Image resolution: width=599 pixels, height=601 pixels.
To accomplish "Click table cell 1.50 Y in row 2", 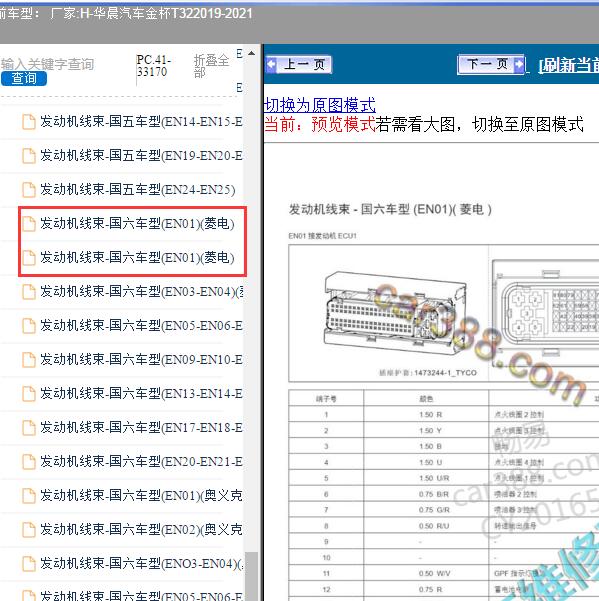I will pyautogui.click(x=431, y=431).
